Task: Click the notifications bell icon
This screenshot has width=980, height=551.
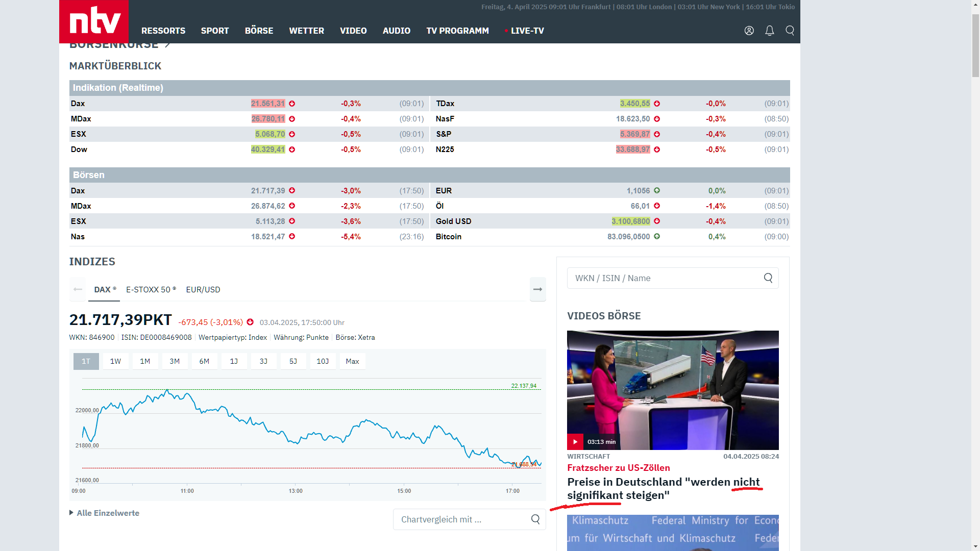Action: 769,31
